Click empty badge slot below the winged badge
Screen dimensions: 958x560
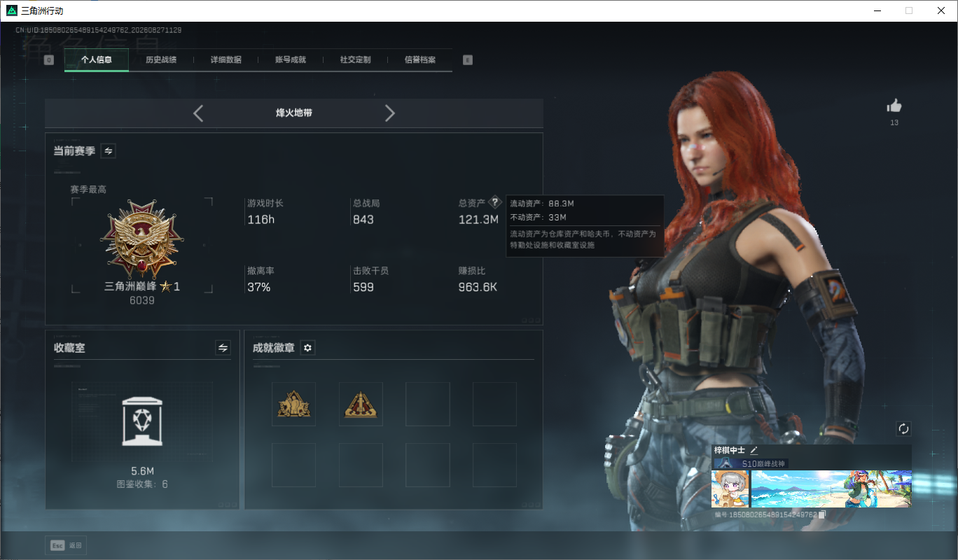pyautogui.click(x=294, y=465)
